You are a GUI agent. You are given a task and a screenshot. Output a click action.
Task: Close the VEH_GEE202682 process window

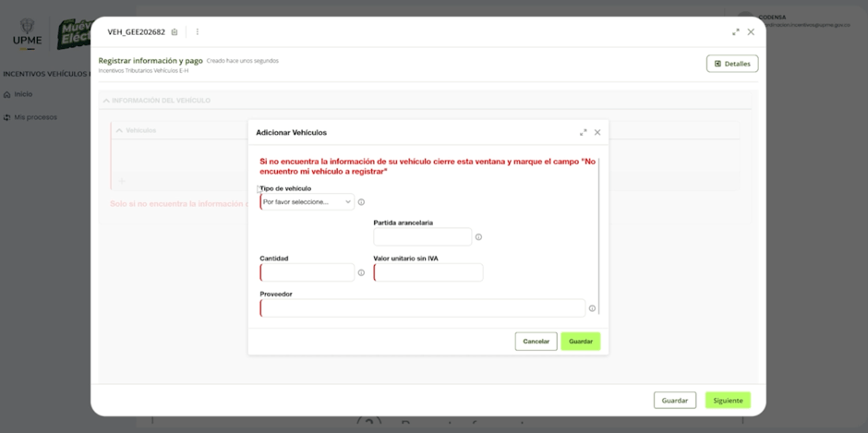tap(751, 32)
